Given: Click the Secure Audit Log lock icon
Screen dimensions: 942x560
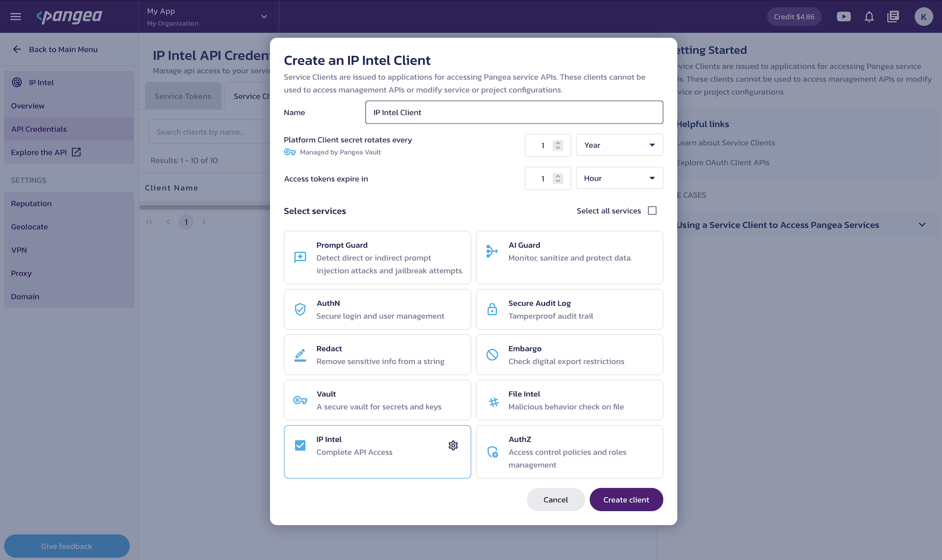Looking at the screenshot, I should click(x=492, y=309).
